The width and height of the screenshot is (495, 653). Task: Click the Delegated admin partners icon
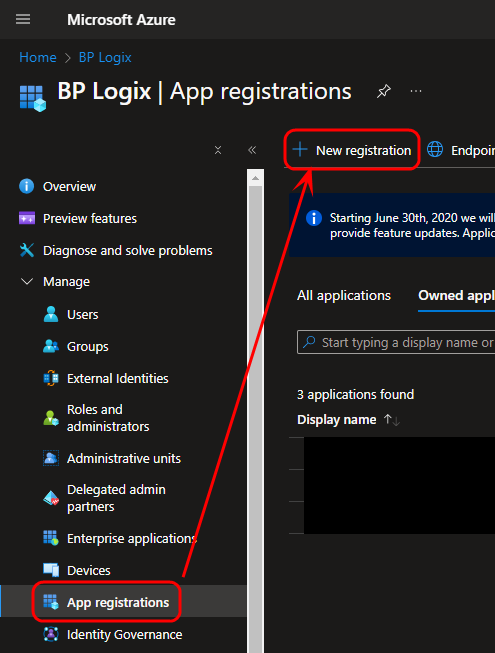[x=51, y=498]
